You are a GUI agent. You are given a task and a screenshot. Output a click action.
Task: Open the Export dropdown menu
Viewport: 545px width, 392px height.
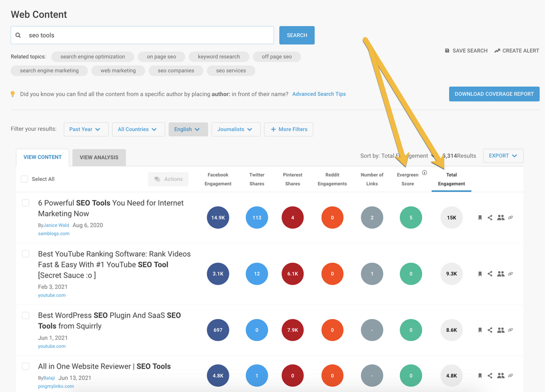[x=503, y=156]
